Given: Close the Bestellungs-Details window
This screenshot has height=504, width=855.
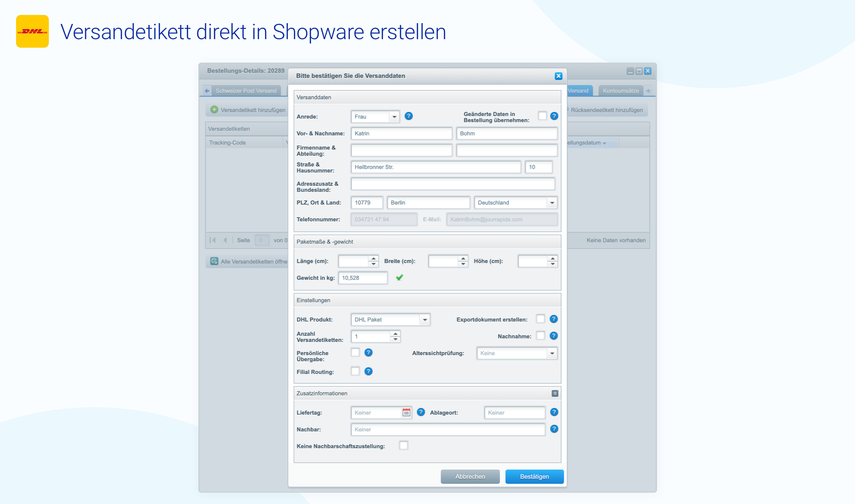Looking at the screenshot, I should (x=648, y=71).
